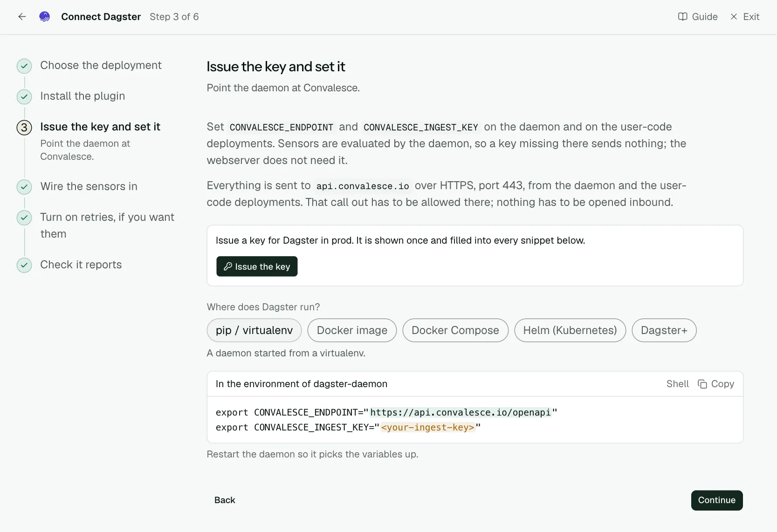The image size is (777, 532).
Task: Choose Dagster+ as runtime
Action: [664, 330]
